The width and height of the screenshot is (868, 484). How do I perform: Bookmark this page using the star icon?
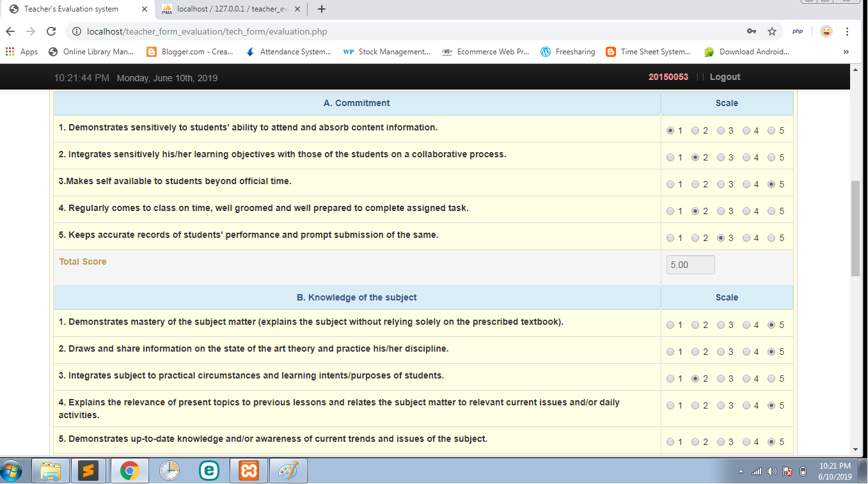tap(772, 31)
